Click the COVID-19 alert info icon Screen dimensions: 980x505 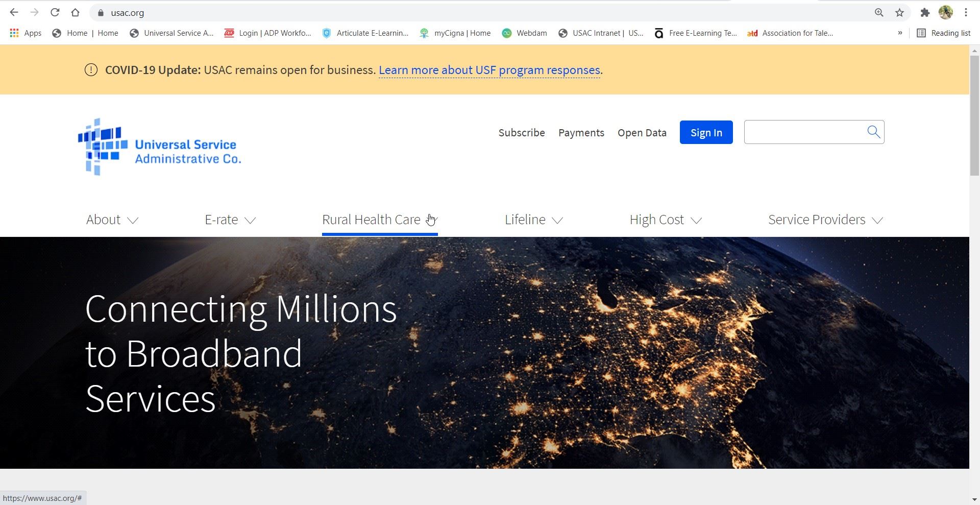pyautogui.click(x=91, y=70)
